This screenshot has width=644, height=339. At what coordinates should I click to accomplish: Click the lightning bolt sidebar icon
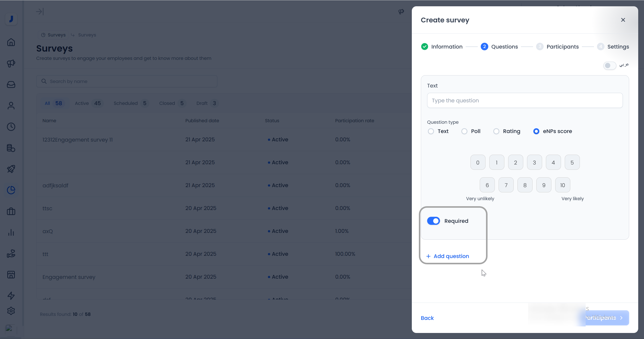coord(11,295)
